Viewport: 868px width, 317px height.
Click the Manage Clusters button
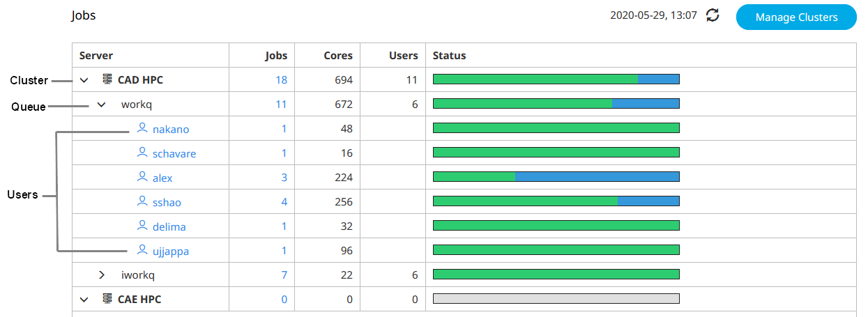tap(796, 17)
